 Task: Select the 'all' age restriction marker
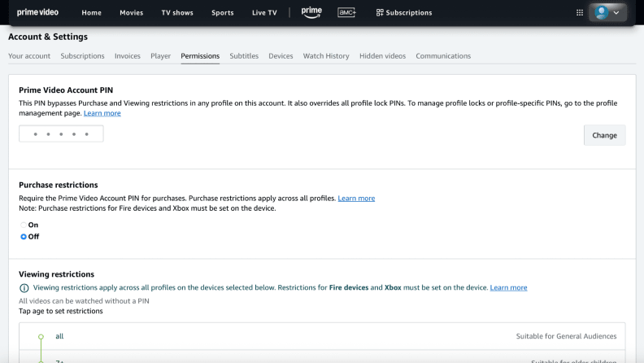(x=41, y=337)
